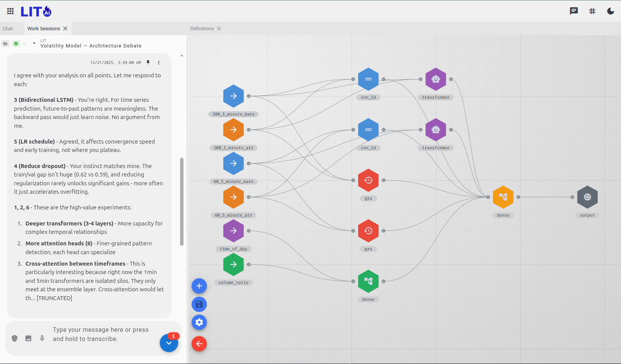Click the scroll-to-bottom chevron with badge

coord(169,343)
